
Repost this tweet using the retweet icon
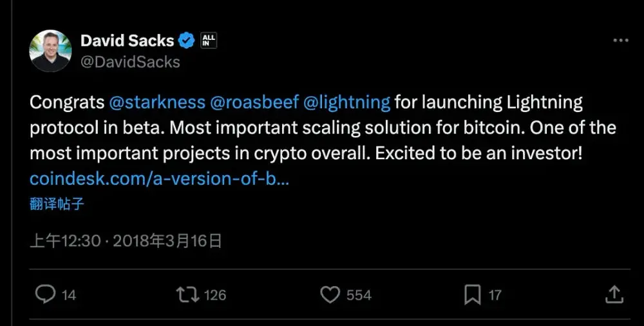187,294
